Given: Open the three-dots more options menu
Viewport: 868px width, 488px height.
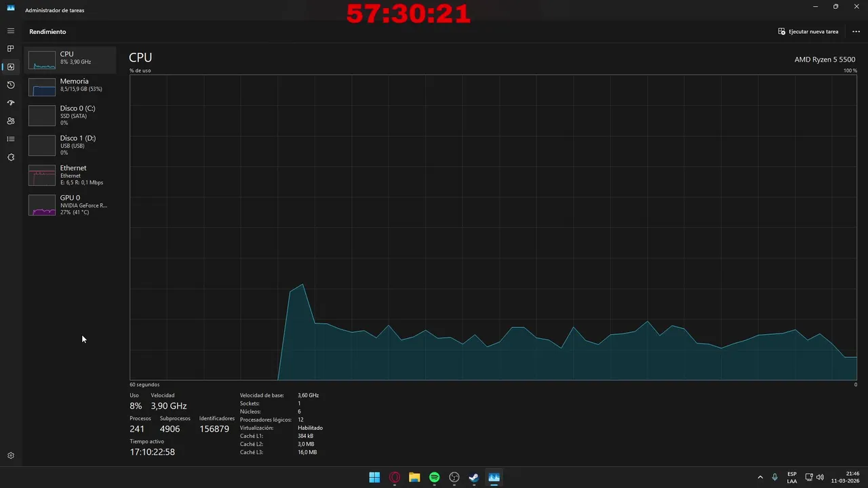Looking at the screenshot, I should [856, 31].
